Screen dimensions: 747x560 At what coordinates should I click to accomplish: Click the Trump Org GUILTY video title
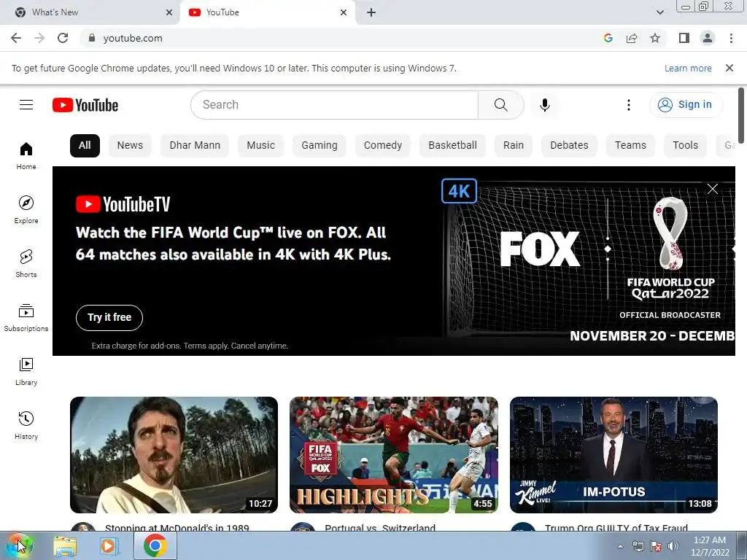[616, 527]
